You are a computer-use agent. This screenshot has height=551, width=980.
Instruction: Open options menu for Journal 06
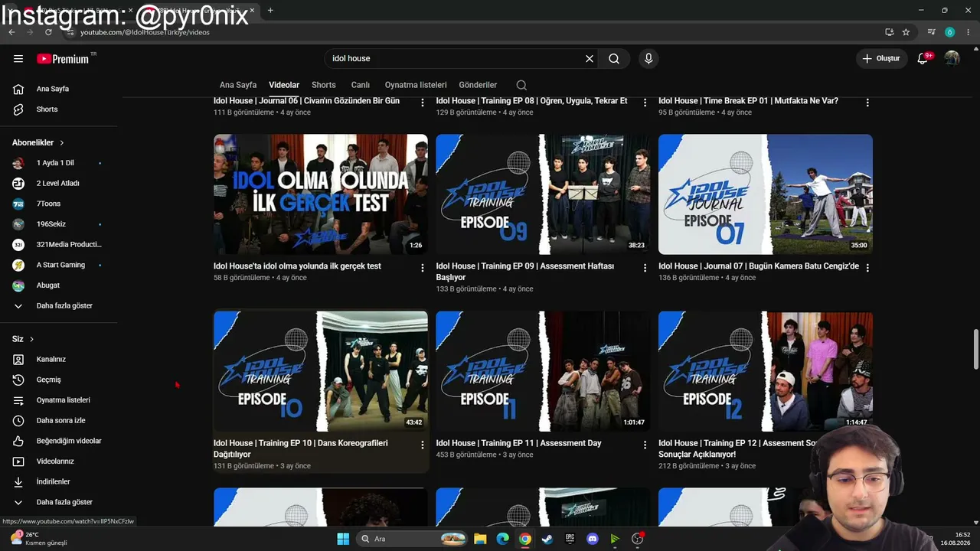423,103
